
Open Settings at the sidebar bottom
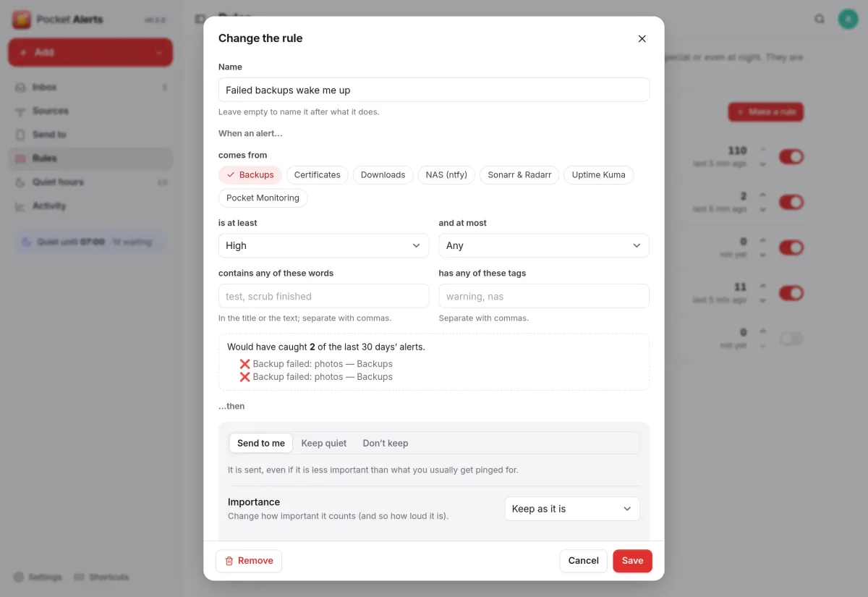tap(38, 577)
